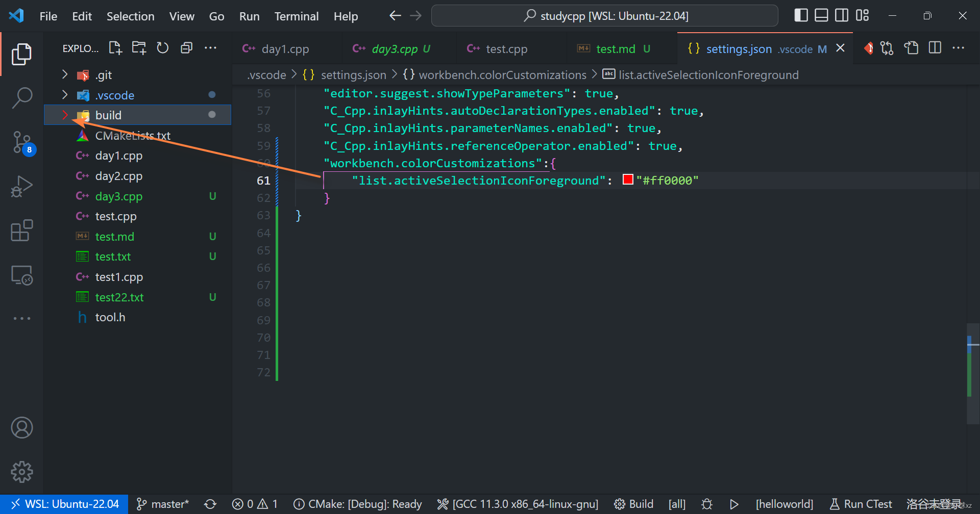Viewport: 980px width, 514px height.
Task: Go forward in navigation history
Action: [x=416, y=16]
